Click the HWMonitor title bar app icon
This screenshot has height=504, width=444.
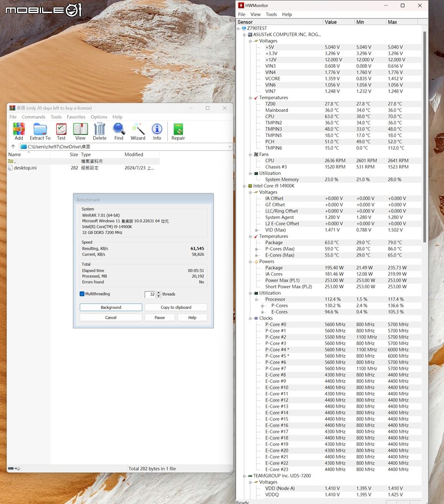point(241,6)
